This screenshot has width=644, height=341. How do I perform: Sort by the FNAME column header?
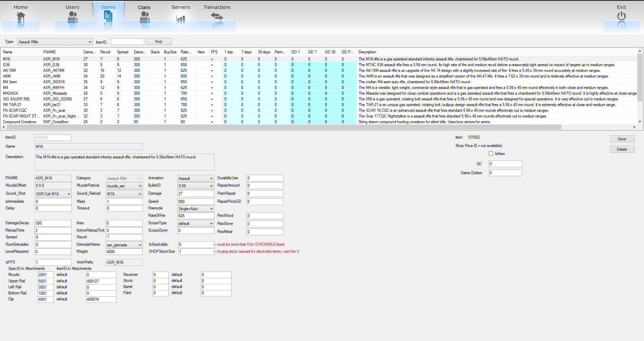click(62, 52)
